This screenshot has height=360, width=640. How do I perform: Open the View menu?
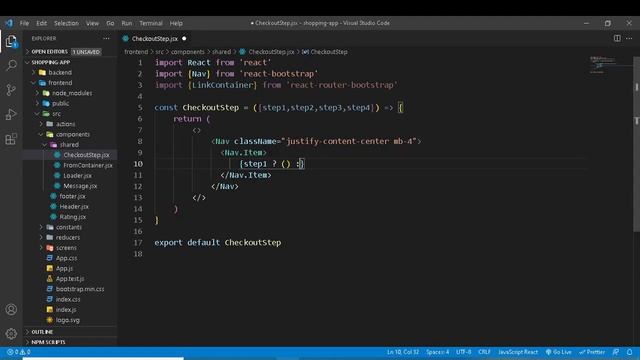92,23
